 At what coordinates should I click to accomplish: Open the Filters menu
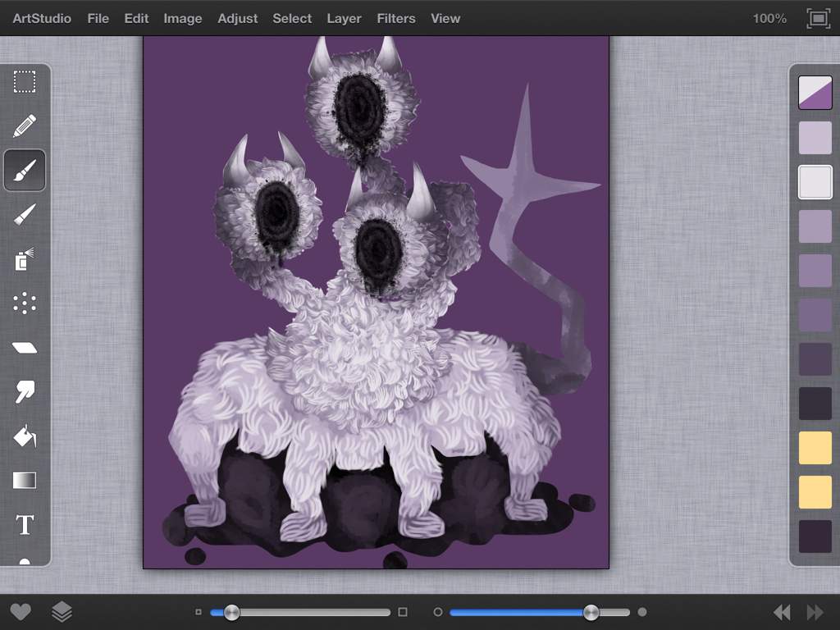(x=396, y=18)
